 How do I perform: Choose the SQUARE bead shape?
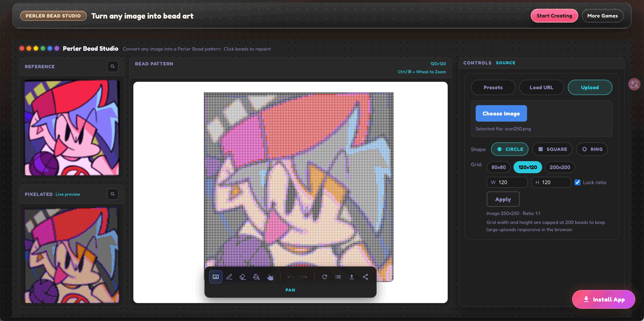click(x=552, y=149)
